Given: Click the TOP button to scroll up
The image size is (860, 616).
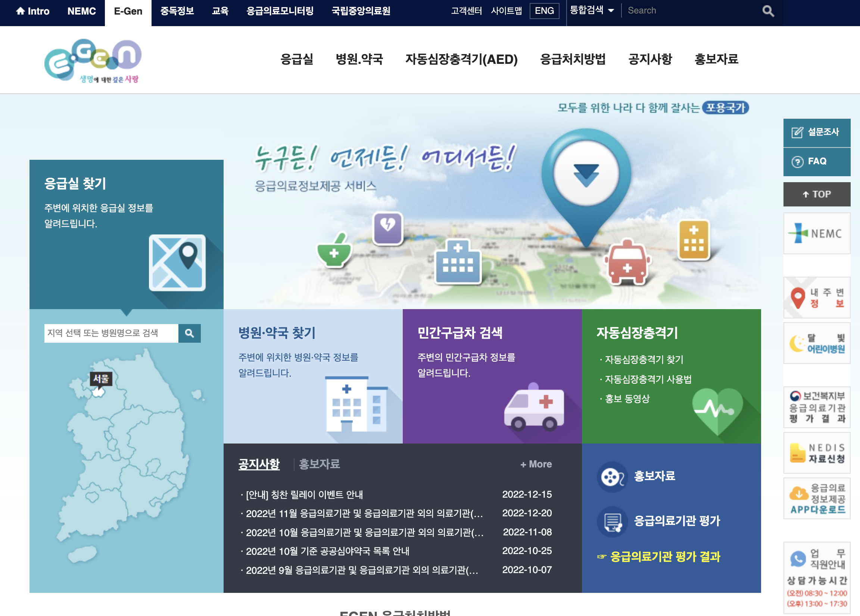Looking at the screenshot, I should [x=817, y=194].
